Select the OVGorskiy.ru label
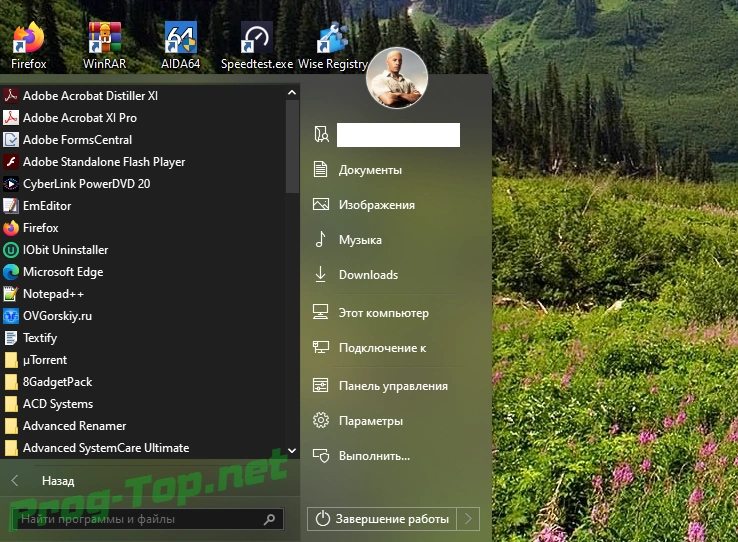738x542 pixels. click(57, 316)
